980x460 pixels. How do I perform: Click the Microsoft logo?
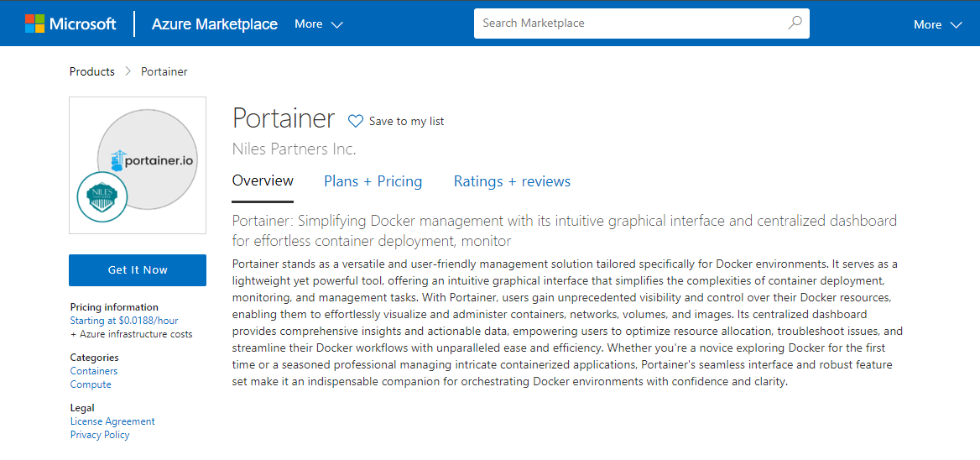70,24
